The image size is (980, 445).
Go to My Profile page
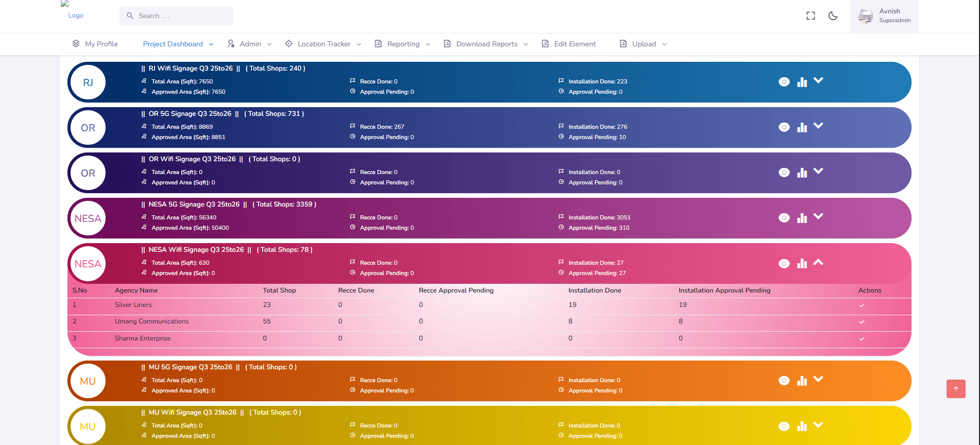coord(95,44)
